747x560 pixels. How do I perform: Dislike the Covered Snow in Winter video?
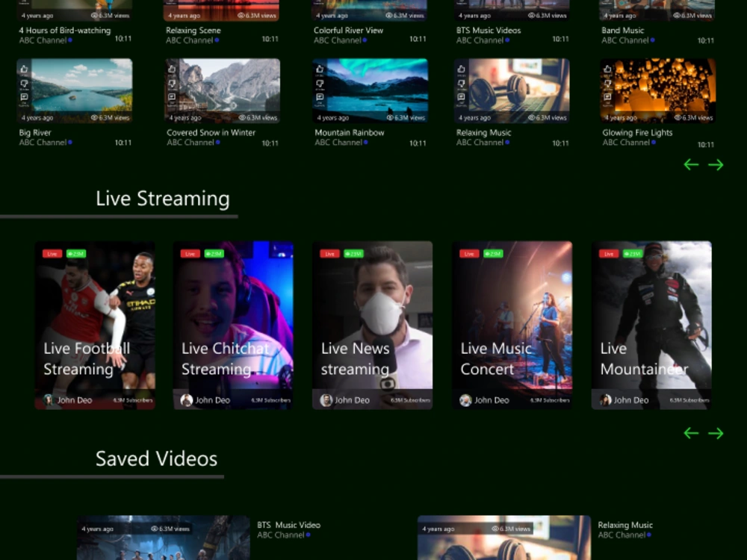click(x=172, y=84)
